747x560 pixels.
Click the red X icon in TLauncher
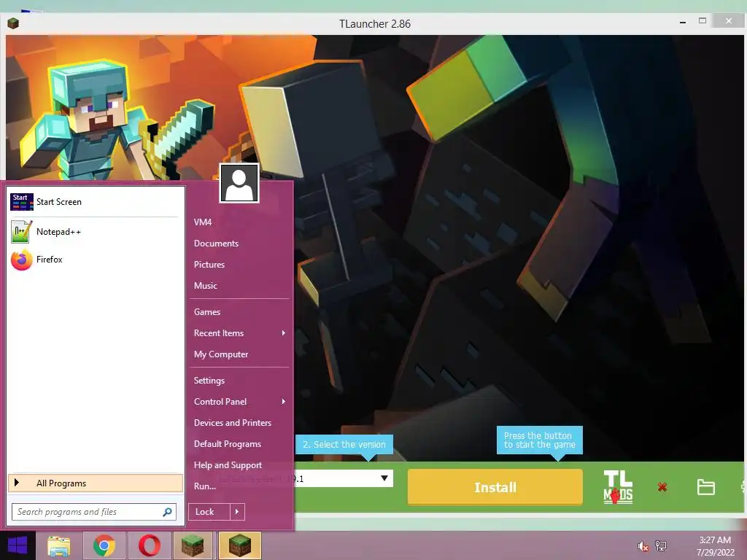pos(662,486)
